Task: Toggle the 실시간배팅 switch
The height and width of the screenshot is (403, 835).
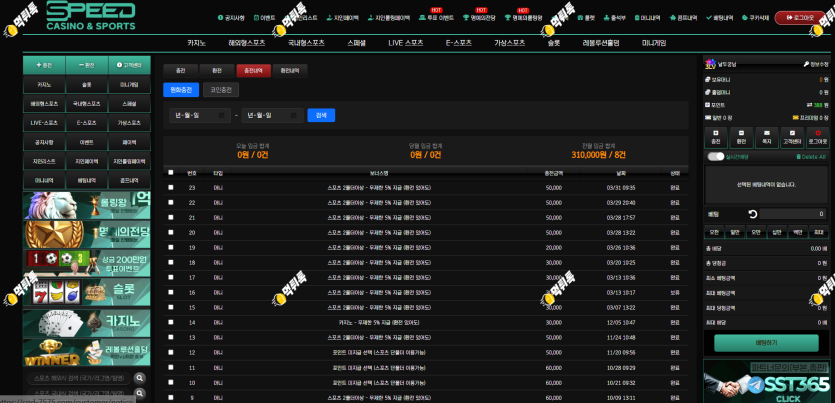Action: tap(716, 157)
